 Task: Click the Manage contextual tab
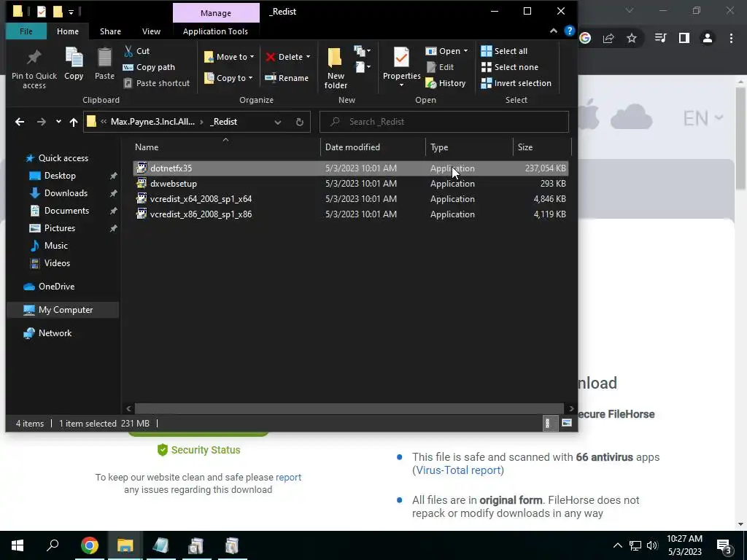[216, 13]
